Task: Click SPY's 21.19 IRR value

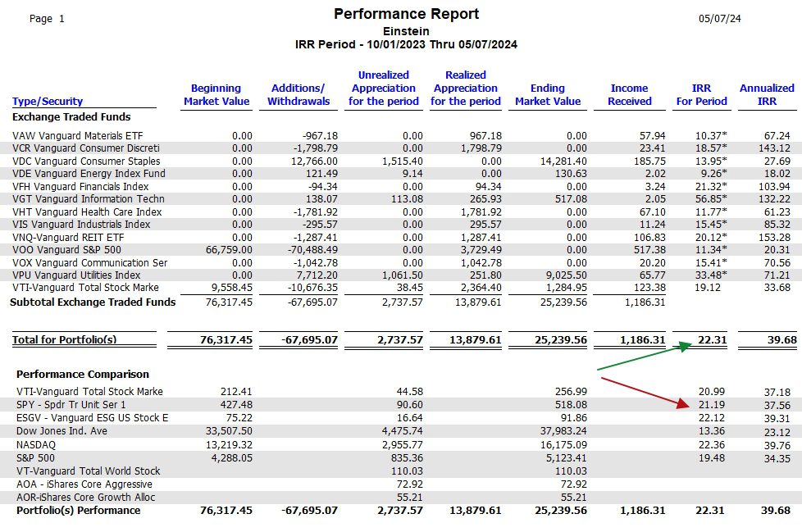Action: point(712,405)
